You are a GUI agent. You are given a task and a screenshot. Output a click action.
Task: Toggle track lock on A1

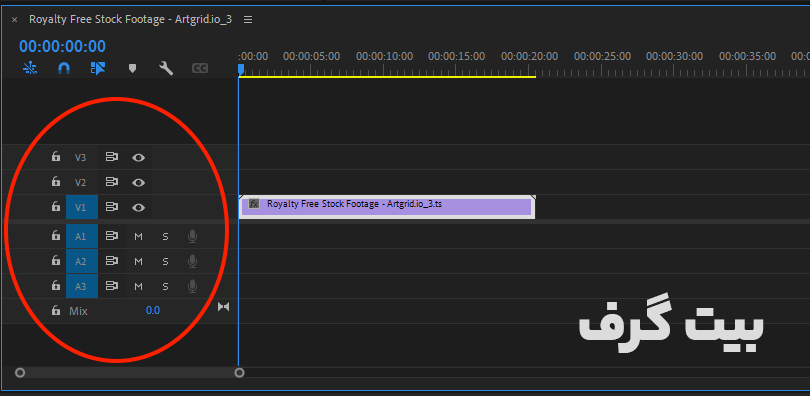[x=56, y=236]
